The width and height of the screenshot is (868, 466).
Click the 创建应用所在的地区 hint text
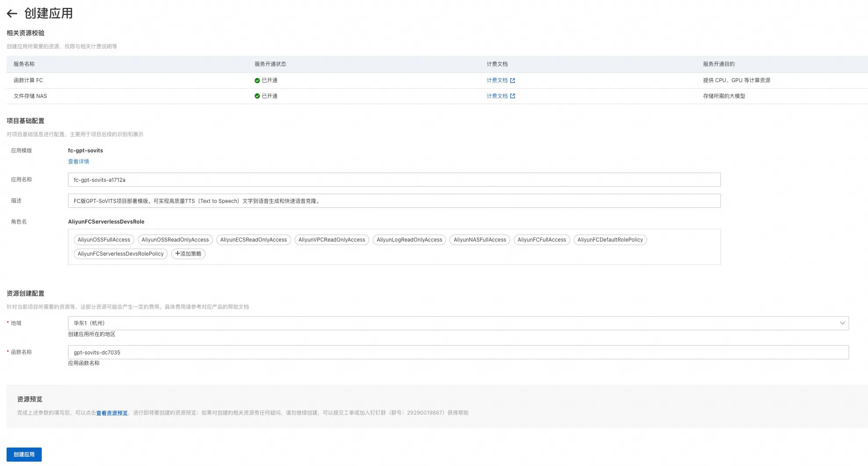92,334
